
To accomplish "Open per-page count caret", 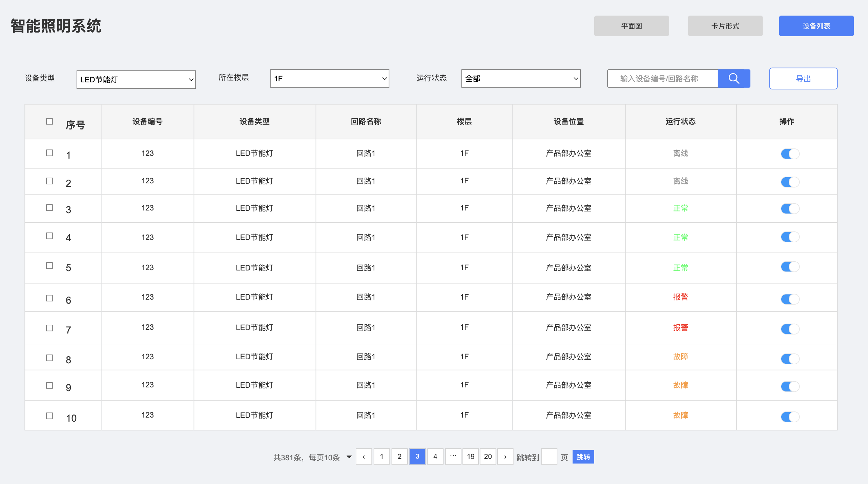I will (349, 457).
